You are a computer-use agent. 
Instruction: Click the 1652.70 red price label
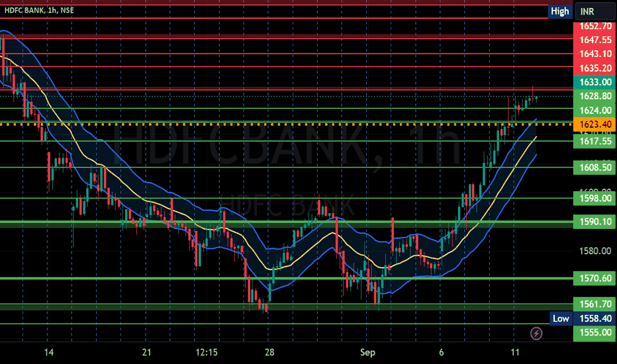click(x=595, y=26)
